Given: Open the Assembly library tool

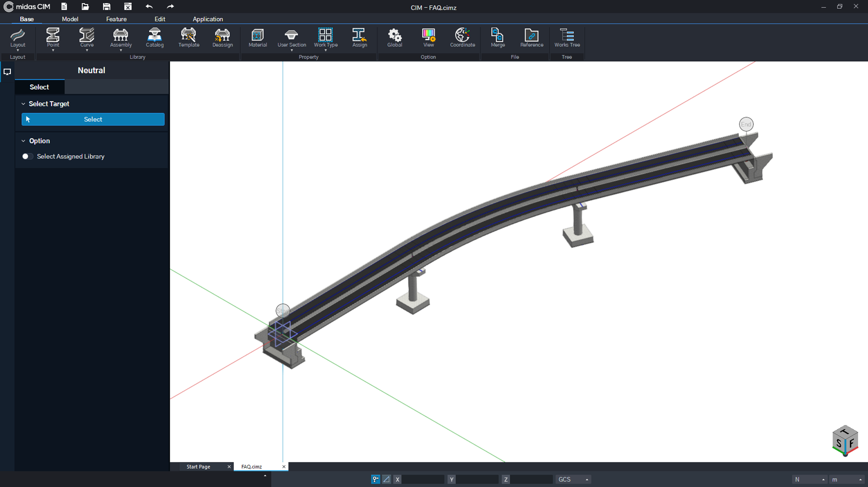Looking at the screenshot, I should coord(121,38).
